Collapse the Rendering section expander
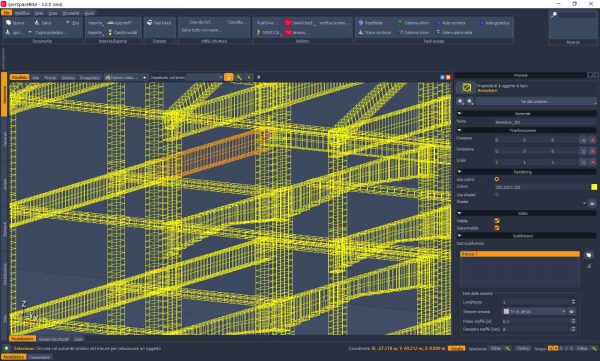This screenshot has width=600, height=361. coord(459,172)
